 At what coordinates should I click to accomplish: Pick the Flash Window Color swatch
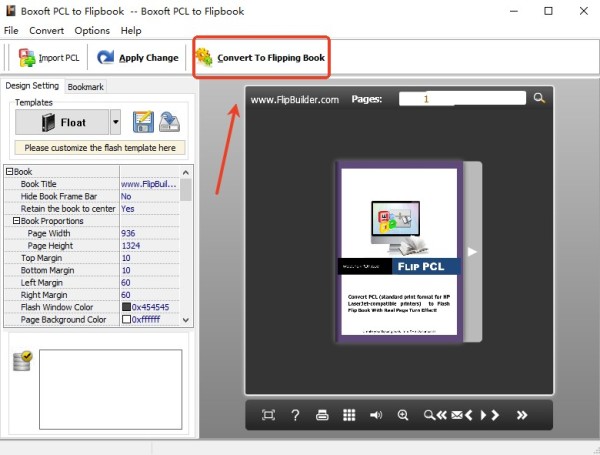(x=126, y=307)
